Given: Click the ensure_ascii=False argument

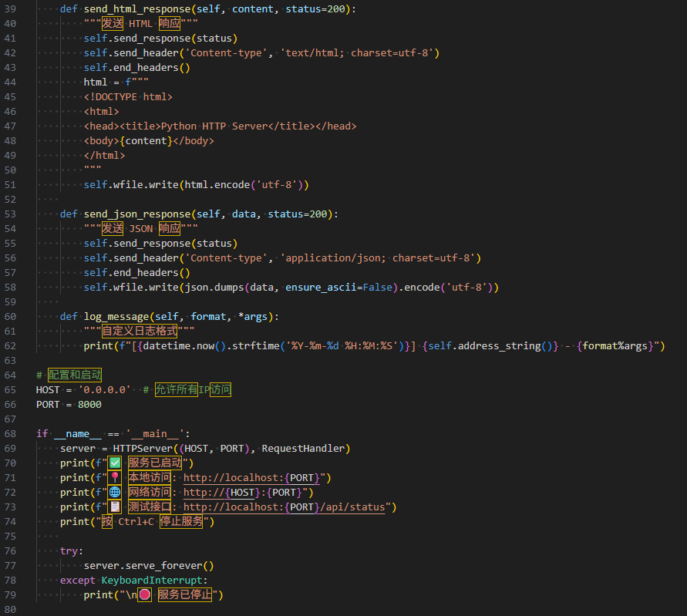Looking at the screenshot, I should [x=338, y=288].
